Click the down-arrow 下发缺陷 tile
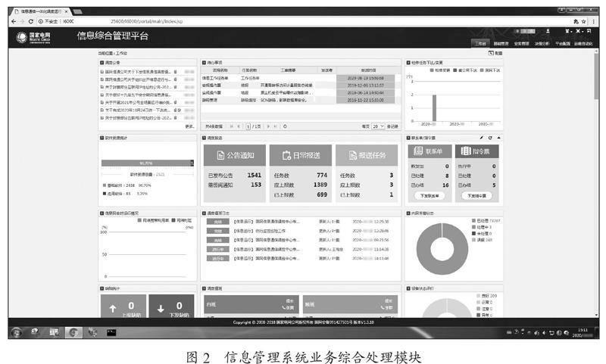The width and height of the screenshot is (606, 364). pyautogui.click(x=171, y=306)
